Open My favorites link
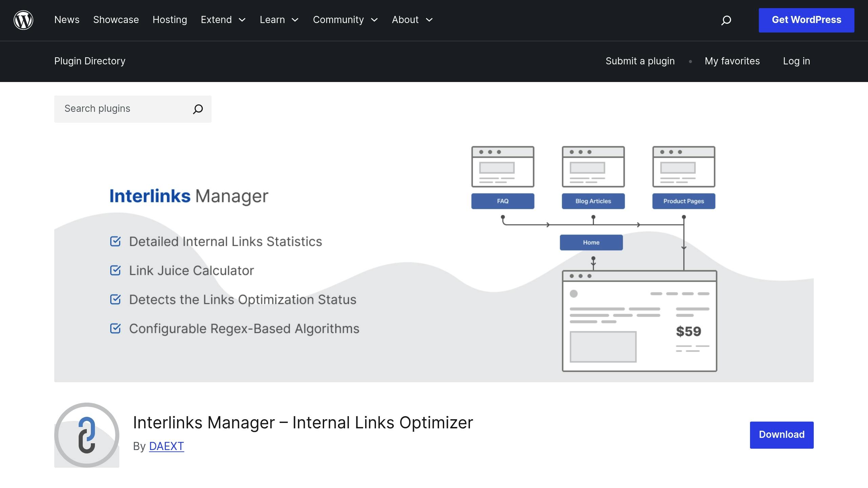Image resolution: width=868 pixels, height=488 pixels. click(x=732, y=61)
